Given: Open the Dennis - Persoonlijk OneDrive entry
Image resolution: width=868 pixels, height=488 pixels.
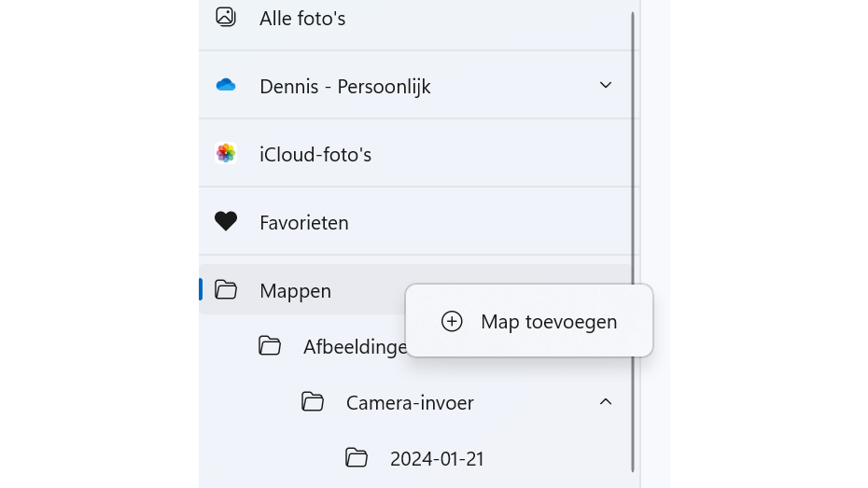Looking at the screenshot, I should coord(344,87).
